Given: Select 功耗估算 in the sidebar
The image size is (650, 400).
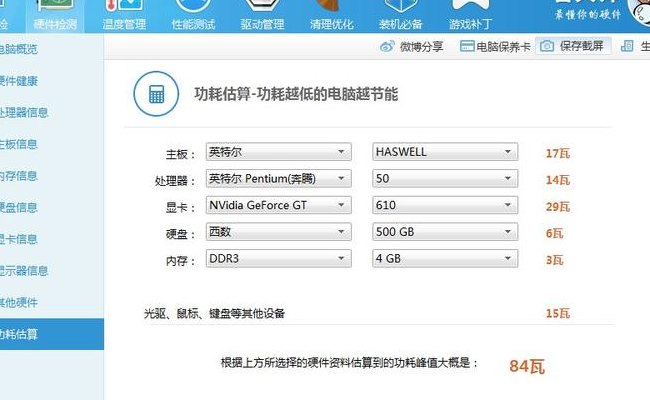Looking at the screenshot, I should (x=52, y=334).
